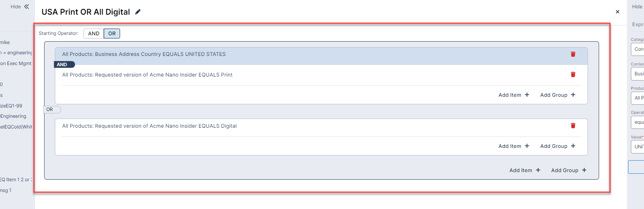Image resolution: width=644 pixels, height=209 pixels.
Task: Delete the Print version rule
Action: coord(573,75)
